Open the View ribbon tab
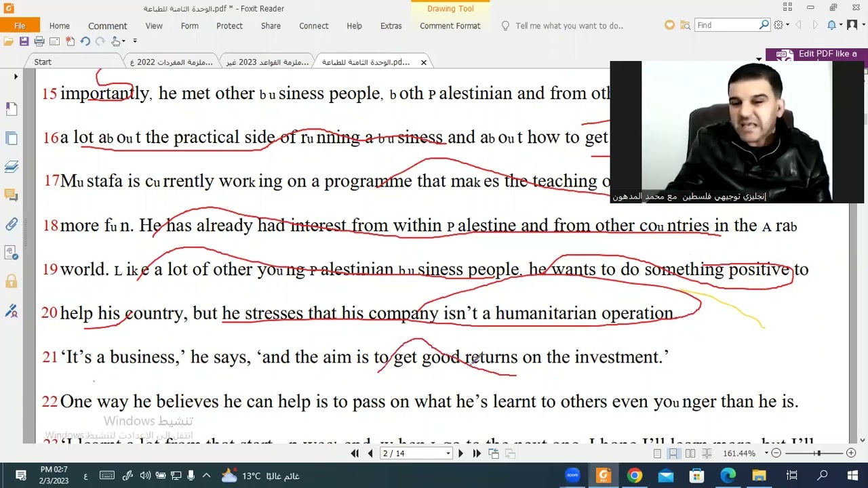The width and height of the screenshot is (868, 488). click(154, 26)
